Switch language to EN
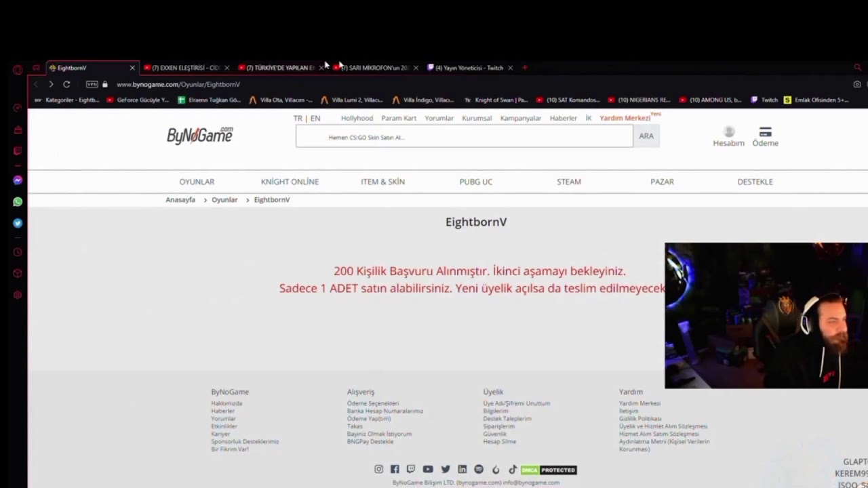Screen dimensions: 868x488 pyautogui.click(x=315, y=118)
